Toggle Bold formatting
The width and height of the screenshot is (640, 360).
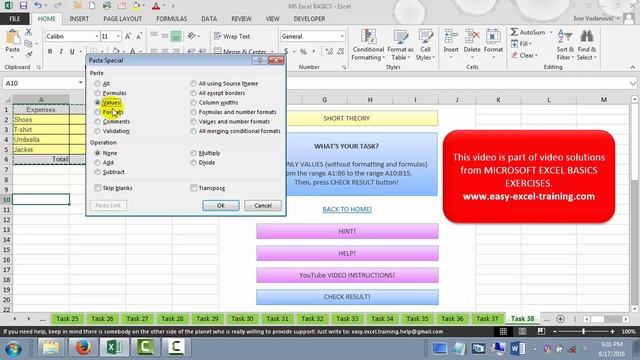pyautogui.click(x=50, y=51)
